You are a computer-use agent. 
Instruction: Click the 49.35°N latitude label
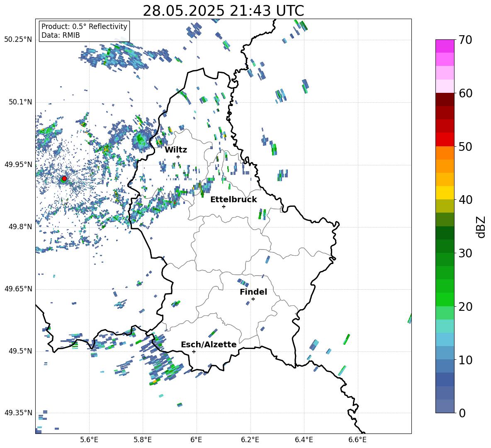pyautogui.click(x=18, y=413)
